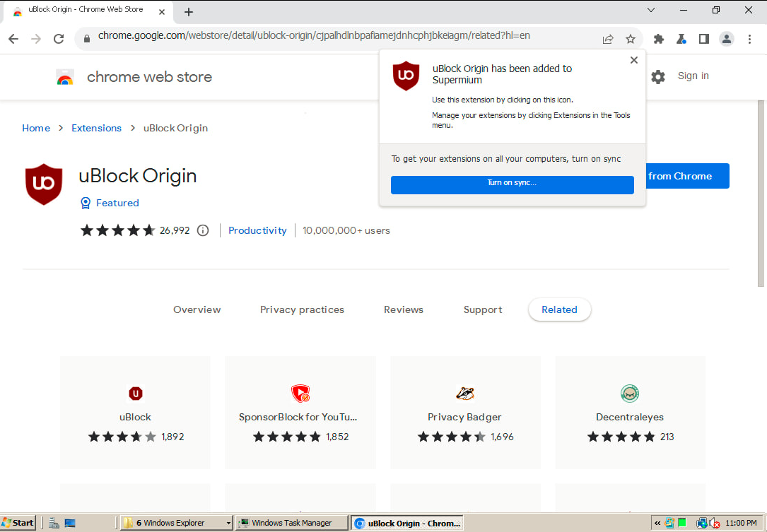
Task: Open the Privacy Badger card
Action: (466, 412)
